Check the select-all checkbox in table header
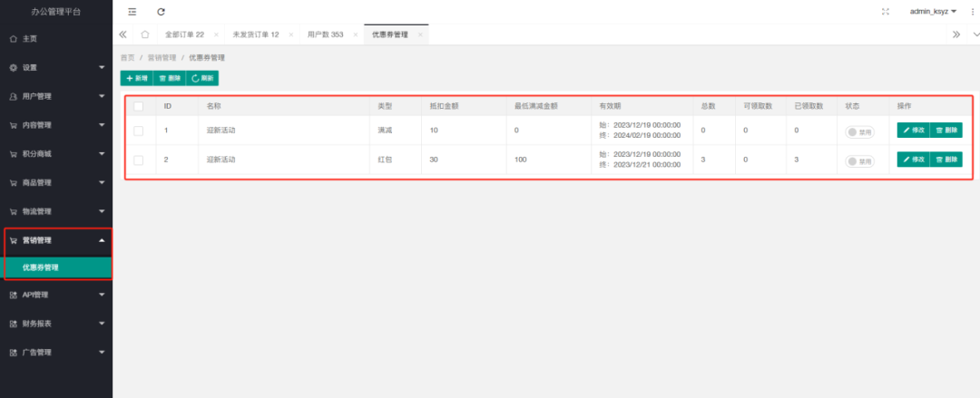This screenshot has height=398, width=980. 139,106
